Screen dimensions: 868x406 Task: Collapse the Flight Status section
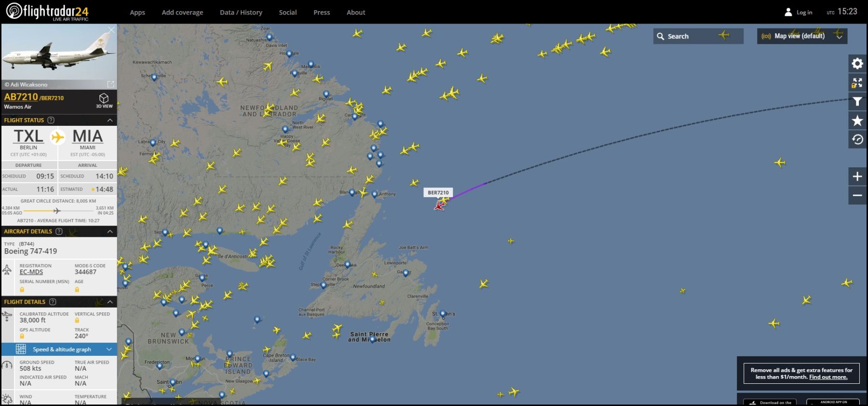tap(110, 120)
